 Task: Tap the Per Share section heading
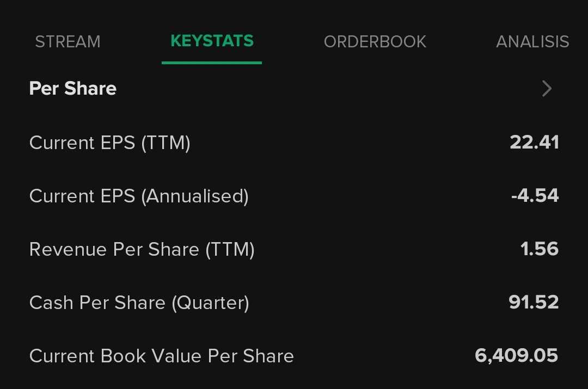pos(73,89)
